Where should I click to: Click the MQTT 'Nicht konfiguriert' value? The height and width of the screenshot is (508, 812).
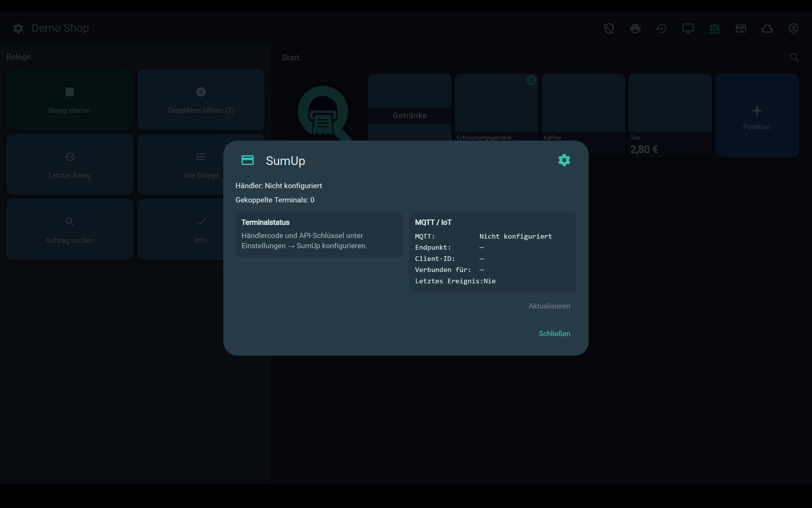click(x=516, y=236)
